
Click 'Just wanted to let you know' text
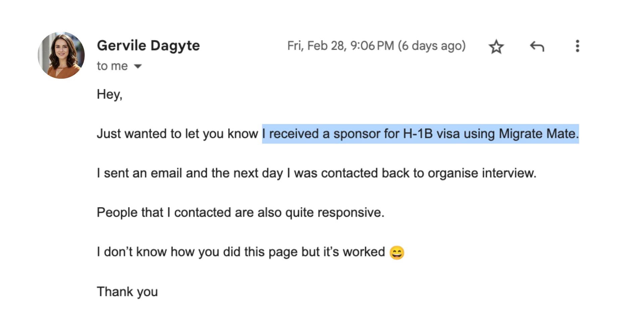click(177, 134)
